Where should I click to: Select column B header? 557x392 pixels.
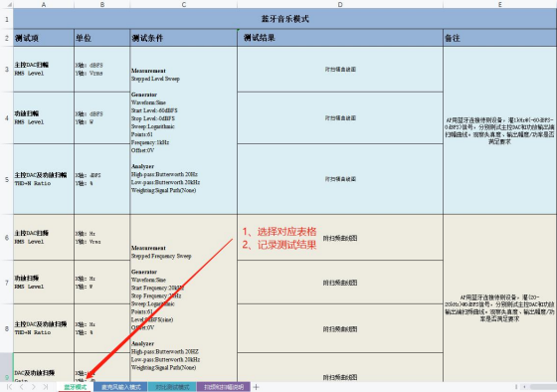(x=101, y=4)
